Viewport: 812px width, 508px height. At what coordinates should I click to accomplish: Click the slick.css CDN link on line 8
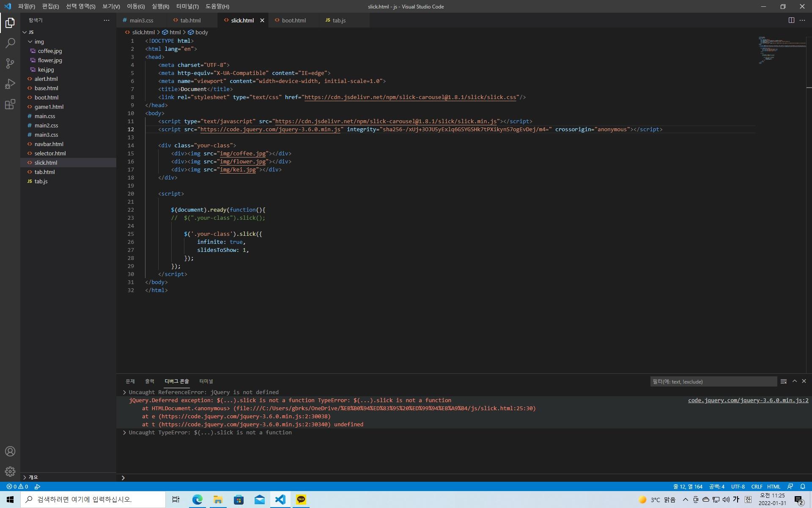click(410, 97)
